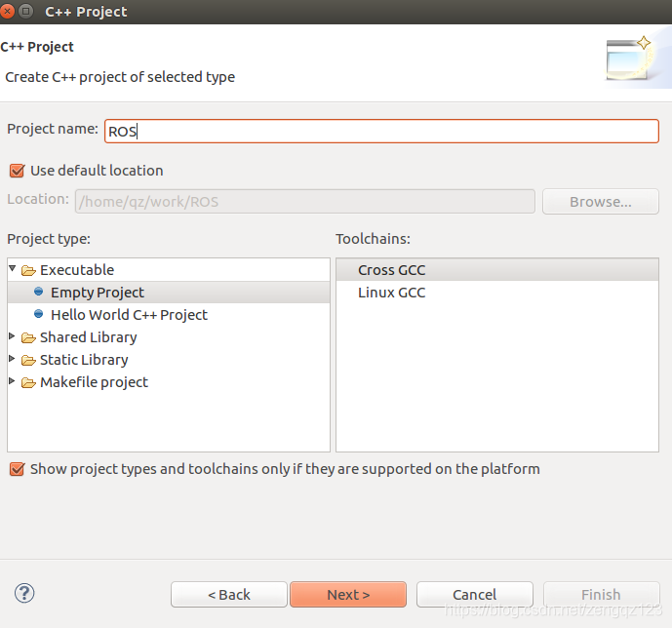Click the Location path field
The width and height of the screenshot is (672, 628).
click(x=305, y=201)
